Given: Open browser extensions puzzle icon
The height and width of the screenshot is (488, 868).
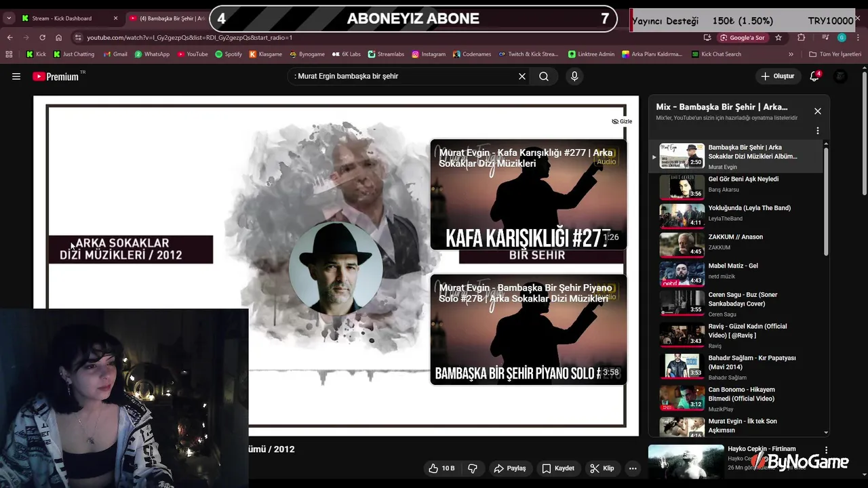Looking at the screenshot, I should 802,38.
